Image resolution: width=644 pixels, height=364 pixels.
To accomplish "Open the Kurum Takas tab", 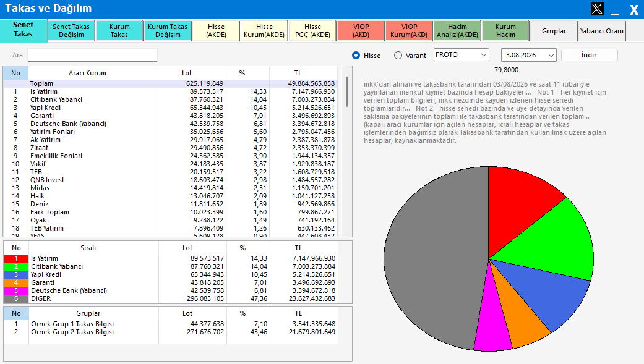I will click(x=119, y=31).
